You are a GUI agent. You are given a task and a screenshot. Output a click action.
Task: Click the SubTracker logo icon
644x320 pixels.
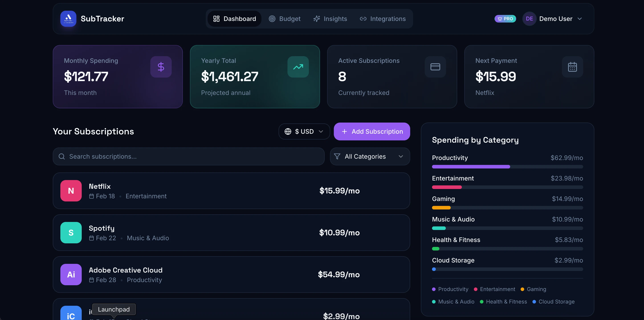68,19
